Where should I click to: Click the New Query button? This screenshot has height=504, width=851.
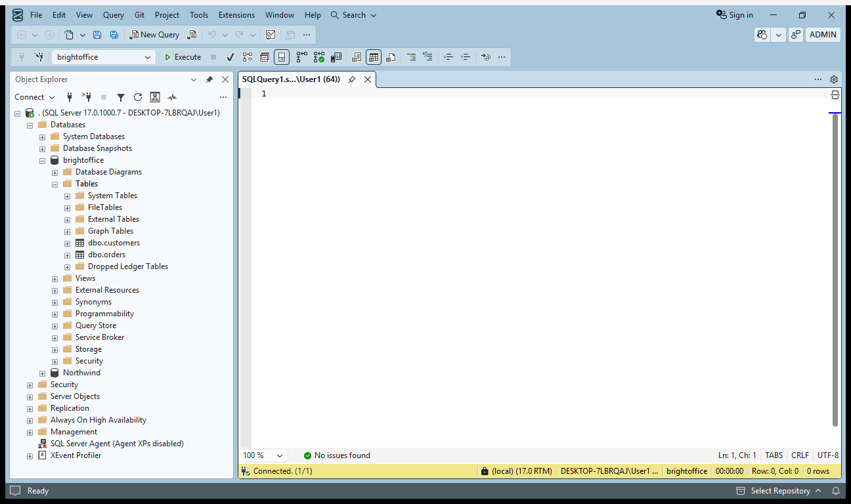(x=154, y=35)
